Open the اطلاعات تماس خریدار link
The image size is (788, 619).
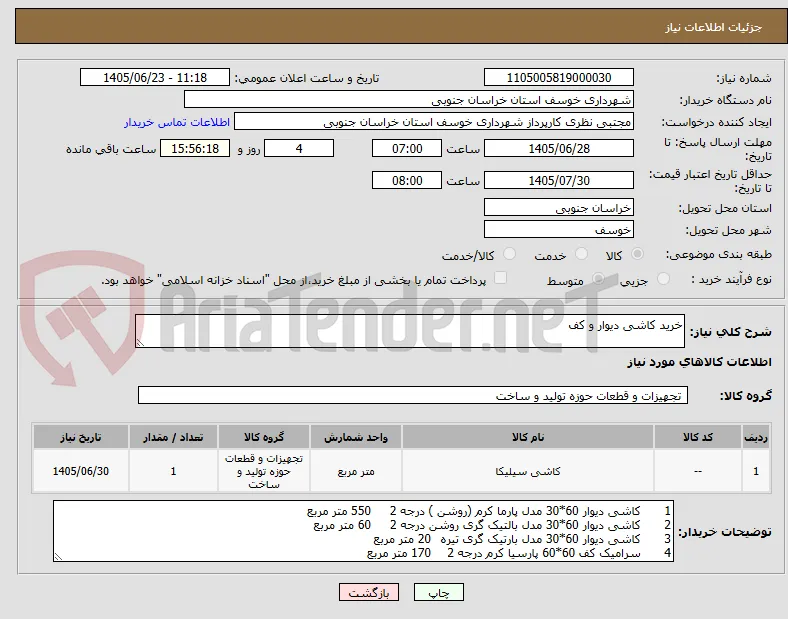[x=177, y=122]
